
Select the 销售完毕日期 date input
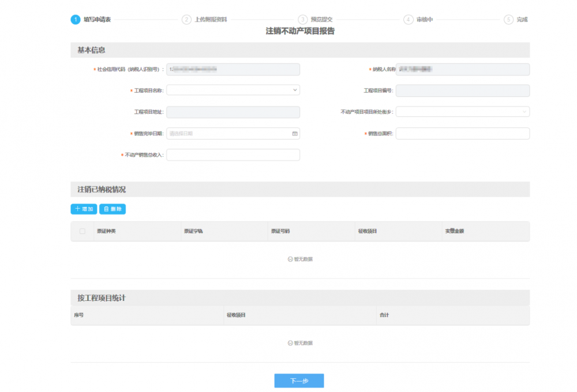[x=228, y=134]
